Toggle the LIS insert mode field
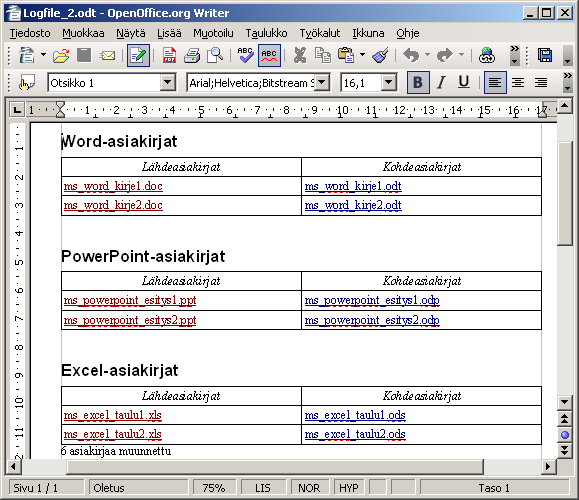Viewport: 579px width, 500px height. (x=263, y=488)
